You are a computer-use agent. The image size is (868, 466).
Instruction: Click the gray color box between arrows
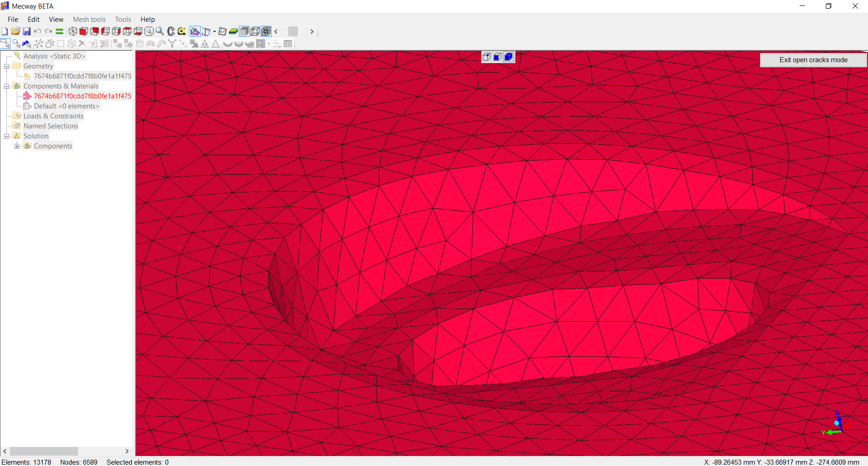(293, 31)
